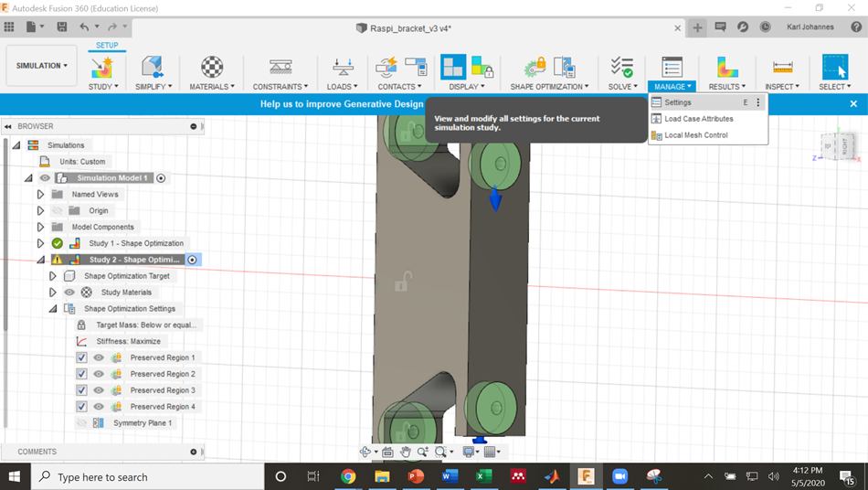
Task: Expand the Model Components folder
Action: tap(40, 227)
